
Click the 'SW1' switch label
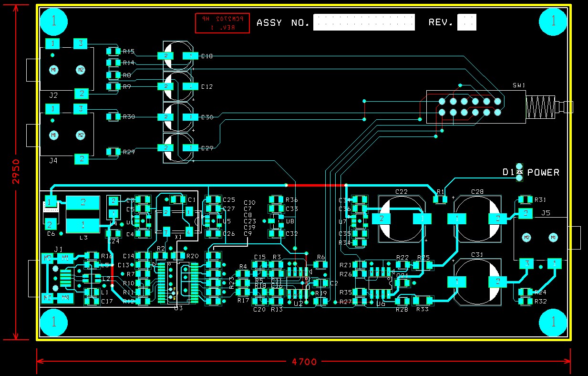(x=518, y=85)
